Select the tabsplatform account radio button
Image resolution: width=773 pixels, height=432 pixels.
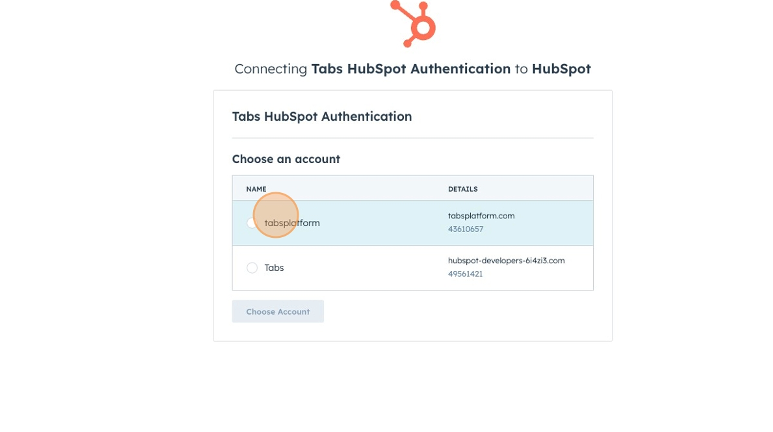pyautogui.click(x=251, y=223)
